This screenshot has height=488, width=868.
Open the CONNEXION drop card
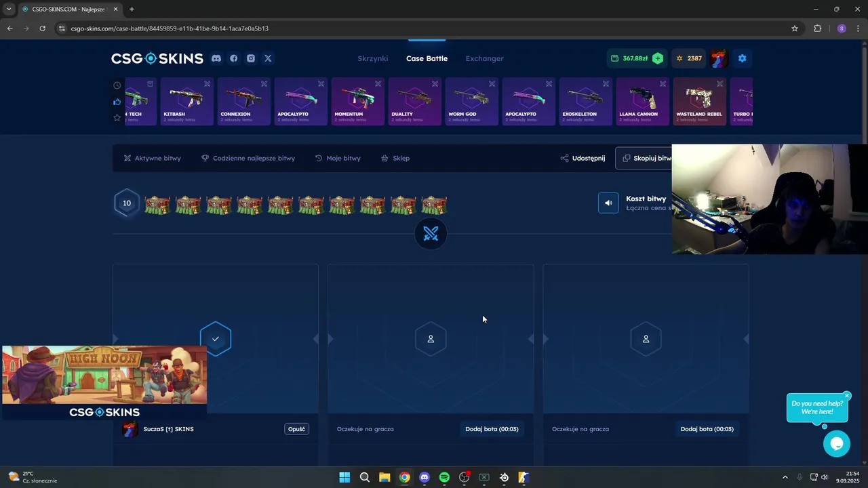click(243, 102)
